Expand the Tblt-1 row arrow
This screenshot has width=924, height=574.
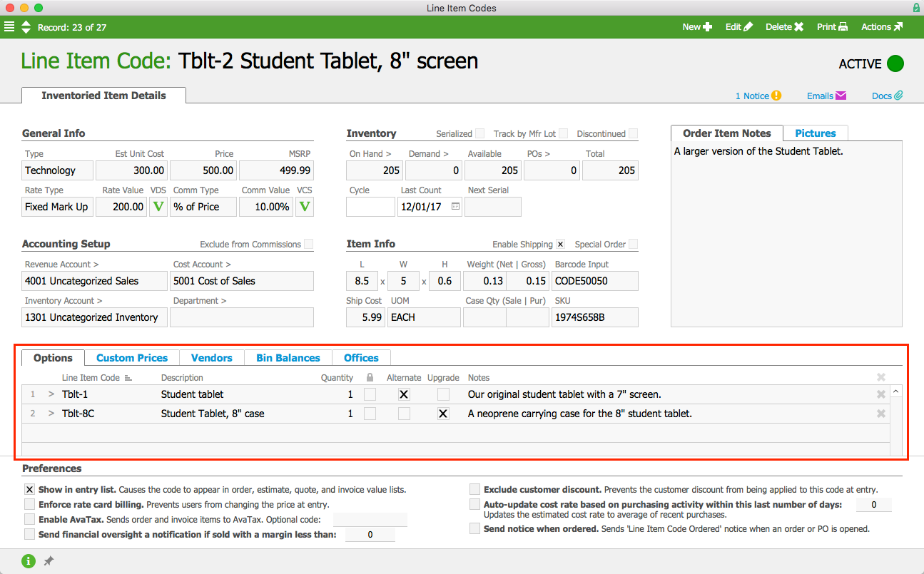pyautogui.click(x=51, y=394)
